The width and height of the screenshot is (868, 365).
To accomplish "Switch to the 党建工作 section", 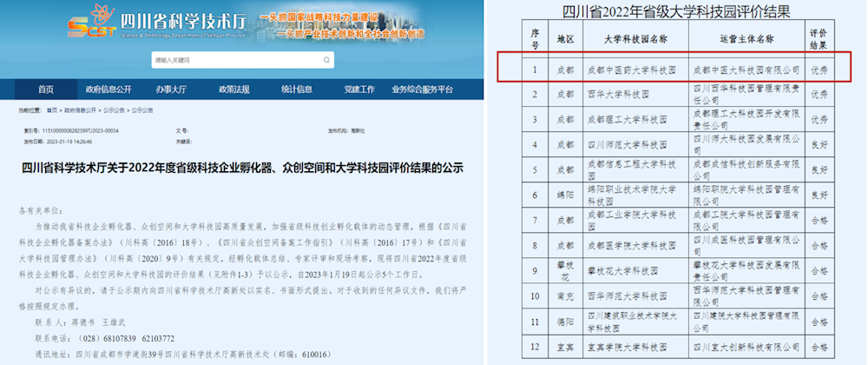I will 359,90.
